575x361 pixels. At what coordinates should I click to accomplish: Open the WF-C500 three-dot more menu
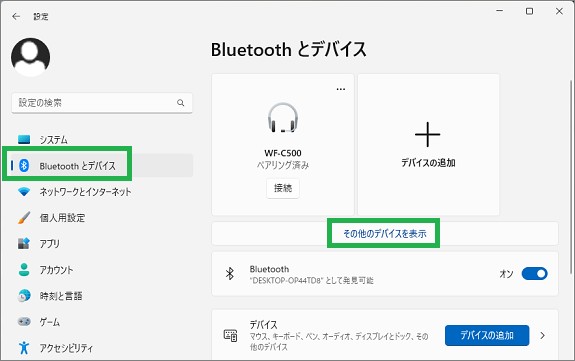click(341, 89)
